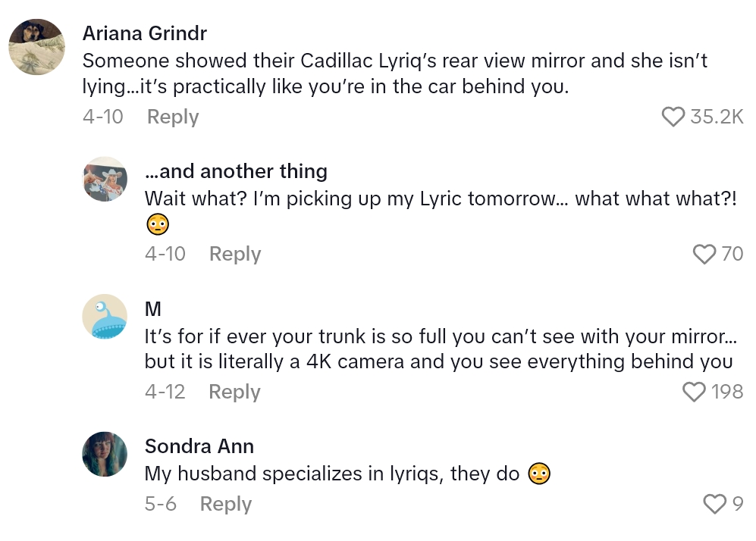Open Ariana Grindr's profile picture
This screenshot has width=756, height=541.
[x=36, y=47]
